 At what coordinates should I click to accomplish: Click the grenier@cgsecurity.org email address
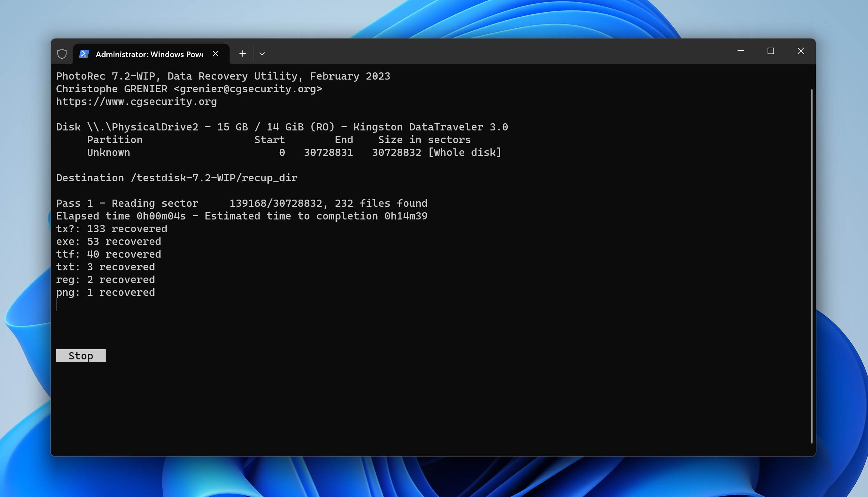point(247,89)
